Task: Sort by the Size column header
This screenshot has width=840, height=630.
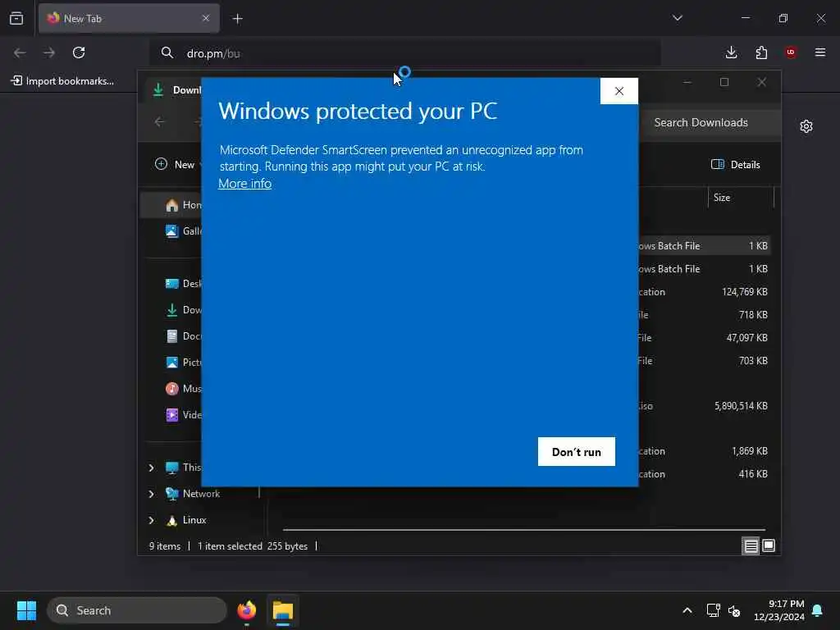Action: tap(741, 198)
